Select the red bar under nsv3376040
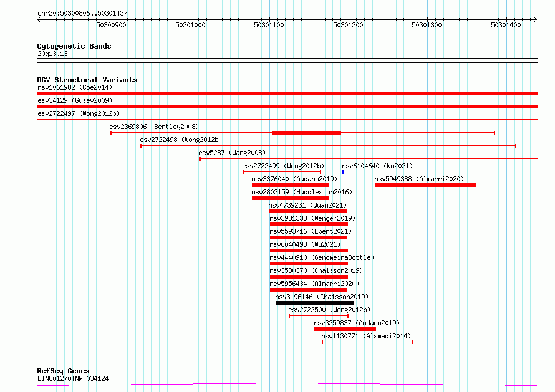Image resolution: width=555 pixels, height=392 pixels. tap(291, 185)
